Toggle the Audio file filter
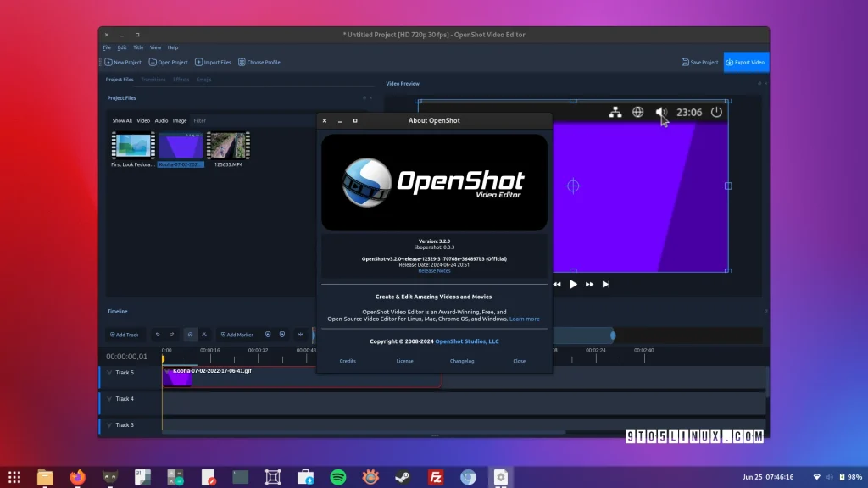The image size is (868, 488). (x=161, y=120)
